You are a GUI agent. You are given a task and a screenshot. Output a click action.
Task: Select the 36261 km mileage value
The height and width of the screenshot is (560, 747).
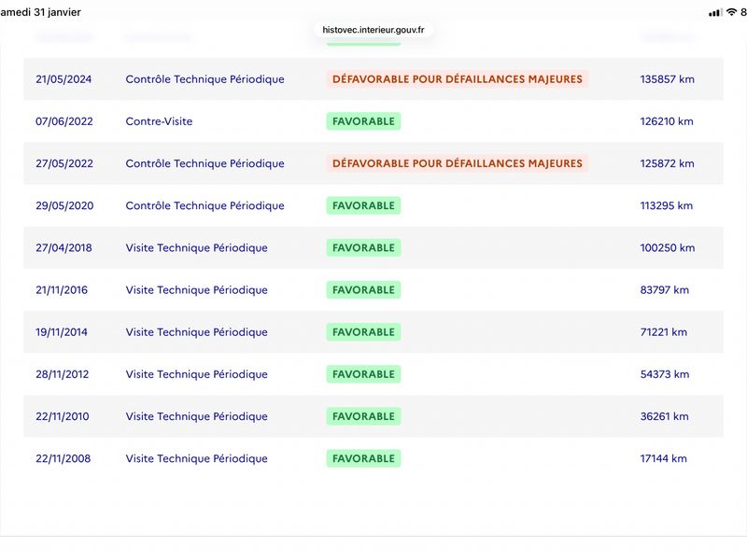click(x=664, y=416)
